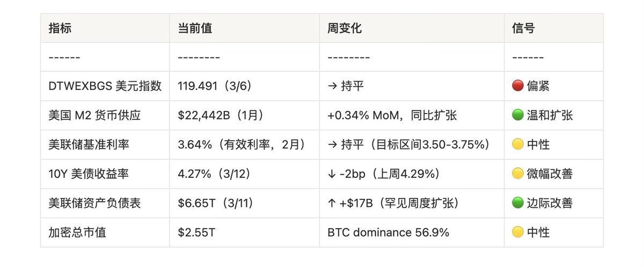Select the $6.65T（3/11）balance sheet cell
Image resolution: width=644 pixels, height=269 pixels.
(217, 203)
